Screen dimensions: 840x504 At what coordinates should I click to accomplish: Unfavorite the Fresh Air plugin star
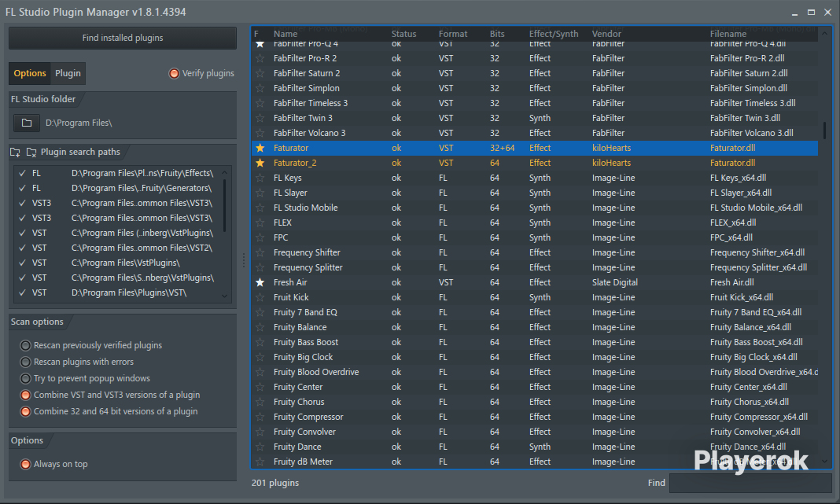click(260, 282)
